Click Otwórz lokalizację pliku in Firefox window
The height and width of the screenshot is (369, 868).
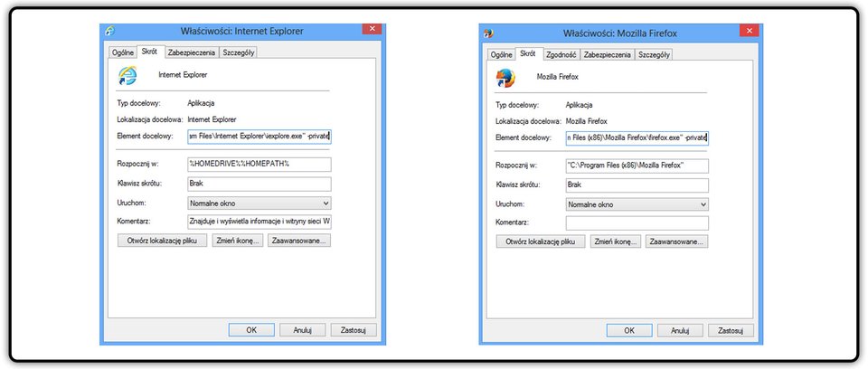click(541, 241)
